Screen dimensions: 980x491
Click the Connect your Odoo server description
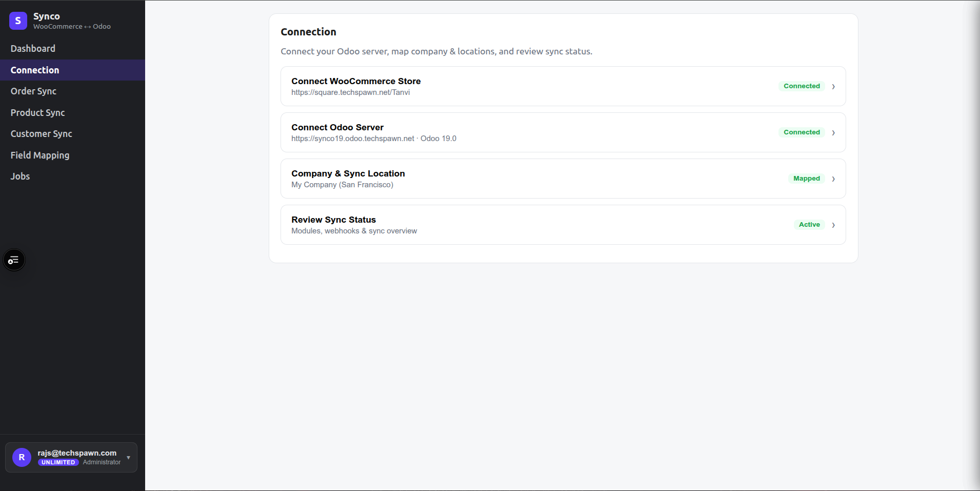point(436,51)
